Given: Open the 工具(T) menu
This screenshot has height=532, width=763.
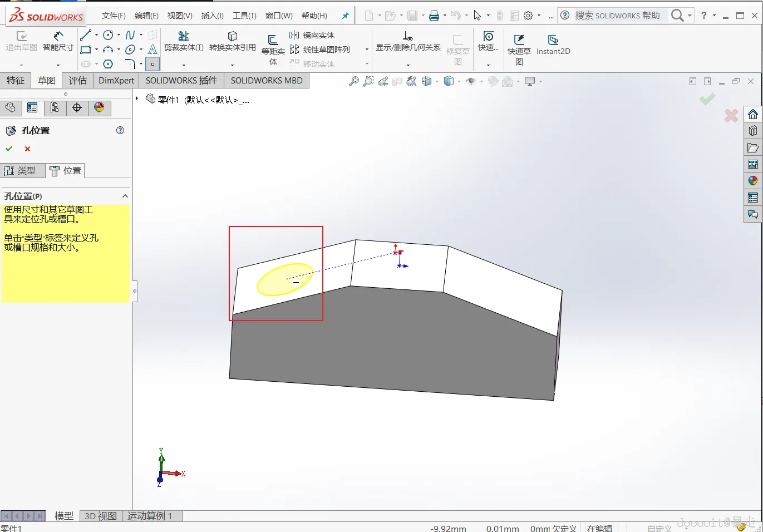Looking at the screenshot, I should 244,16.
